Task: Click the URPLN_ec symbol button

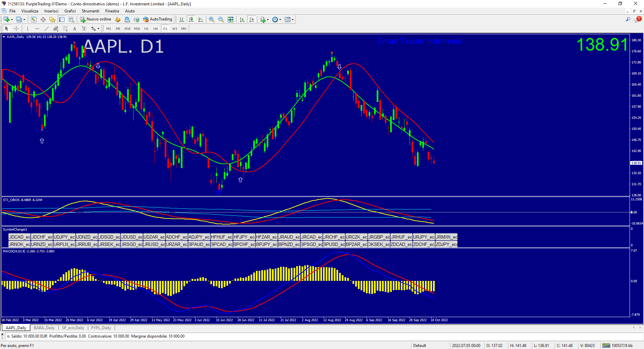Action: (x=64, y=244)
